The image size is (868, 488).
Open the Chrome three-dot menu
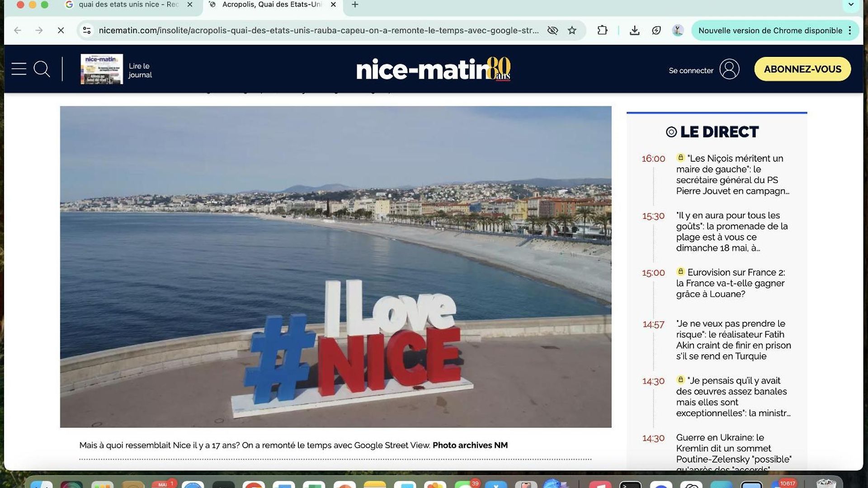pyautogui.click(x=850, y=30)
